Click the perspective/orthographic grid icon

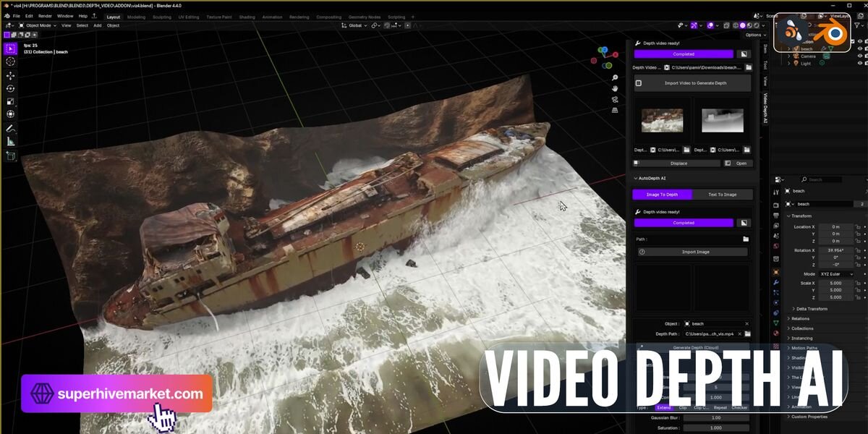[615, 110]
